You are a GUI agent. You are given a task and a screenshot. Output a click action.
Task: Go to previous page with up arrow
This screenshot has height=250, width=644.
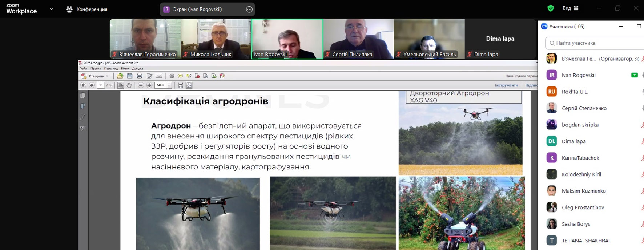point(83,85)
